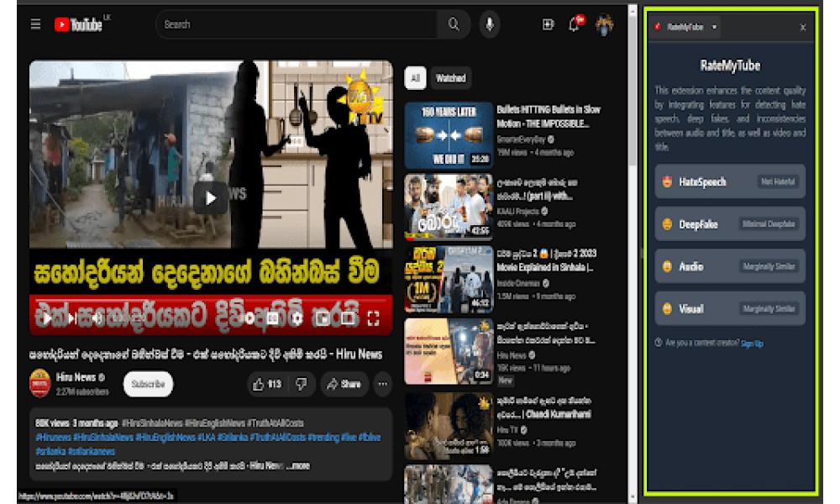Click the YouTube logo
The width and height of the screenshot is (840, 504).
pos(78,24)
